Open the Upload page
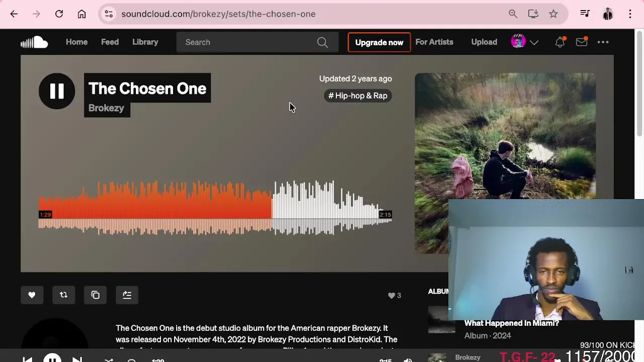This screenshot has height=362, width=644. [484, 42]
